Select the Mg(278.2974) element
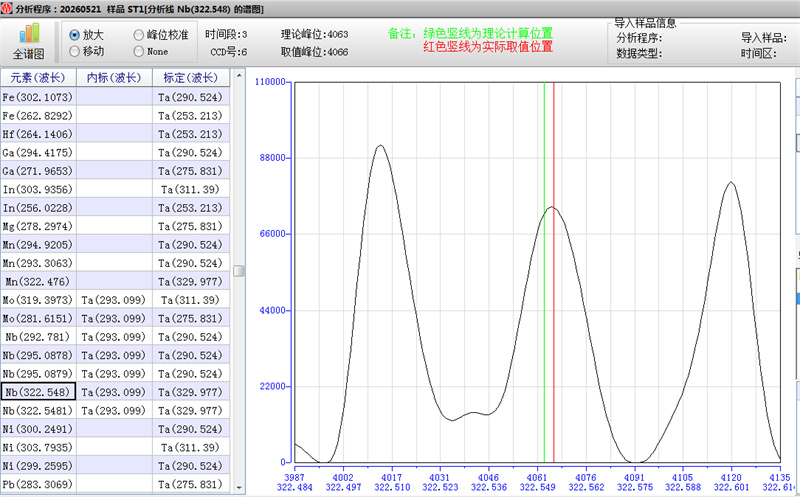The height and width of the screenshot is (497, 800). [38, 226]
